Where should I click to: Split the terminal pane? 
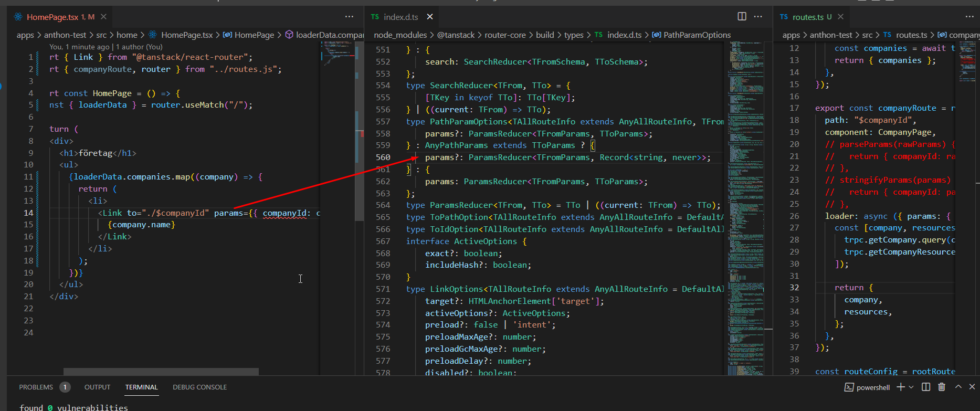(x=926, y=387)
